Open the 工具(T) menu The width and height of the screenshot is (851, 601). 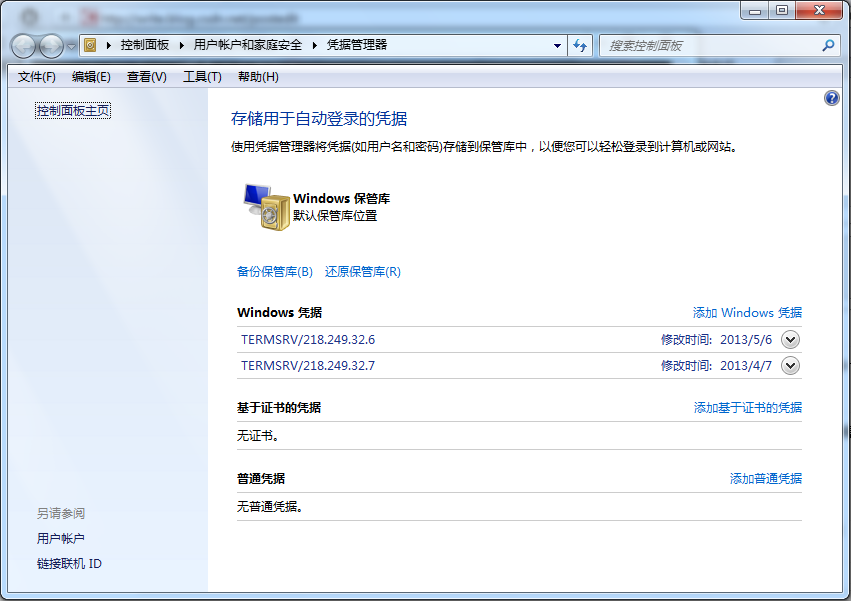202,77
